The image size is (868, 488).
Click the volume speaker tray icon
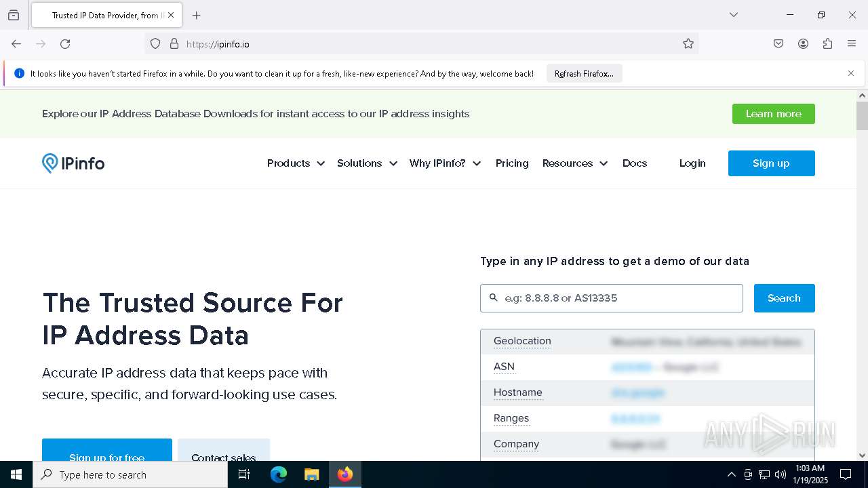781,474
